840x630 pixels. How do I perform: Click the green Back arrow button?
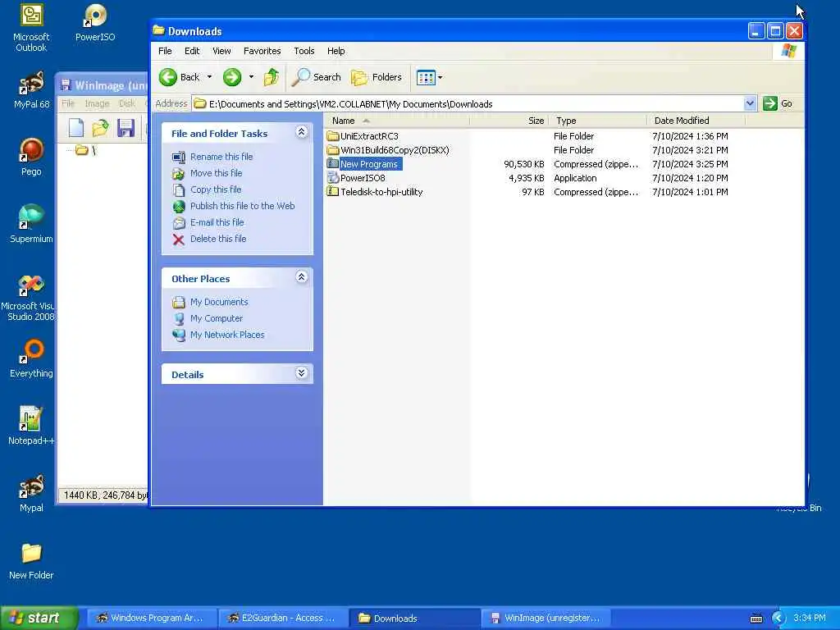pyautogui.click(x=168, y=77)
